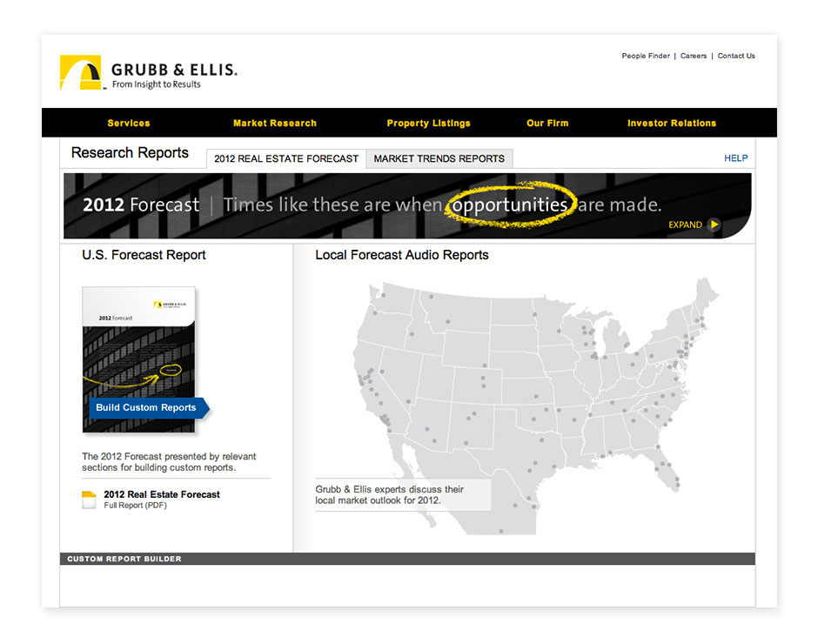Click the Grubb & Ellis logo

point(149,72)
